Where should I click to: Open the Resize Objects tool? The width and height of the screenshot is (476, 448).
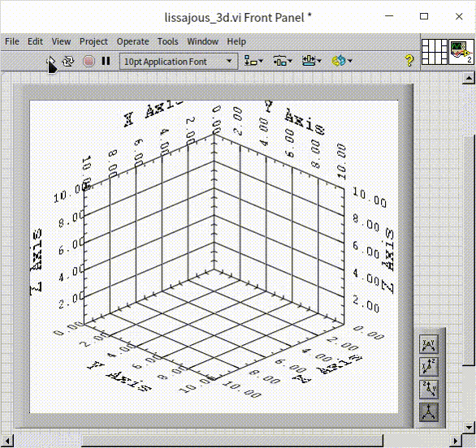[311, 61]
